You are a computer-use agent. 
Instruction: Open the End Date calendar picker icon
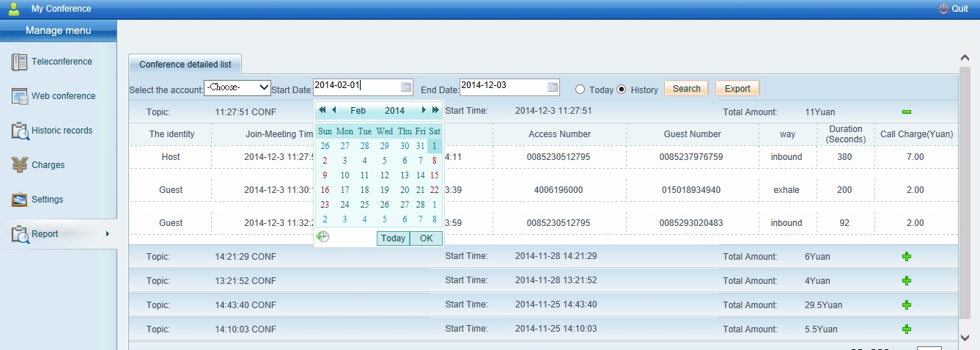(x=553, y=87)
